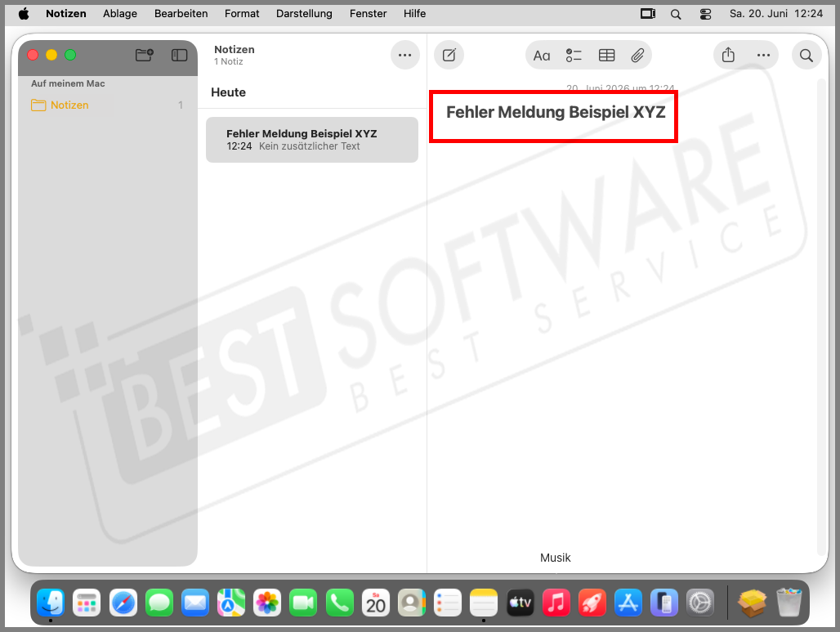
Task: Open Control Center in the menu bar
Action: 705,14
